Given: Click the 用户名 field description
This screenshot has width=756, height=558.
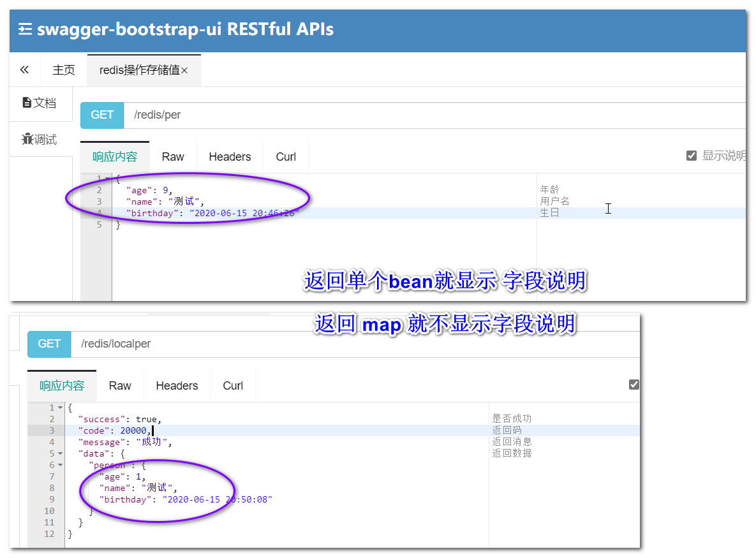Looking at the screenshot, I should (x=554, y=201).
